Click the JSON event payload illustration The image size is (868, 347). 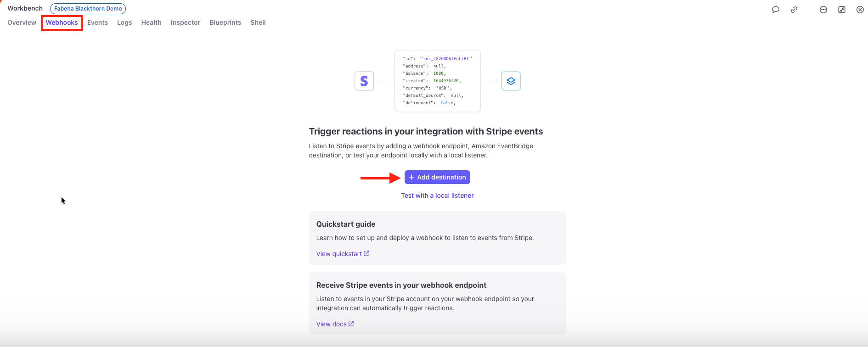(x=437, y=81)
